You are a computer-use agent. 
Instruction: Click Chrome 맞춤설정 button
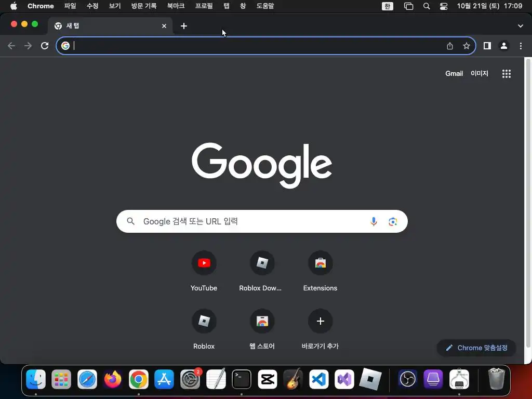tap(476, 348)
